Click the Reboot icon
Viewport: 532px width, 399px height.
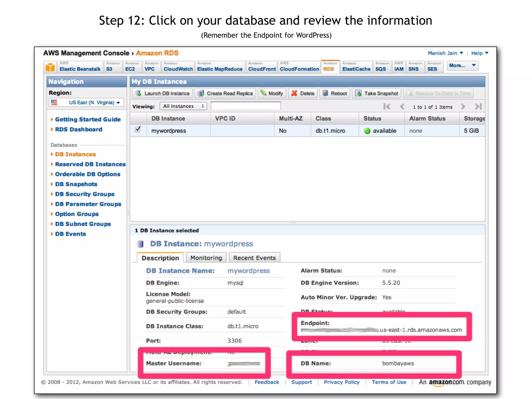[325, 93]
